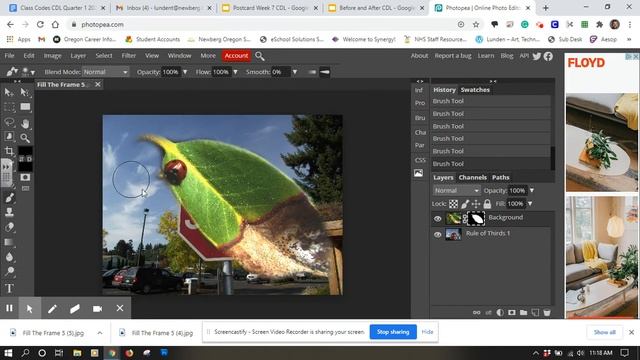Image resolution: width=640 pixels, height=360 pixels.
Task: Select the Rectangle Select marquee tool
Action: coord(9,107)
